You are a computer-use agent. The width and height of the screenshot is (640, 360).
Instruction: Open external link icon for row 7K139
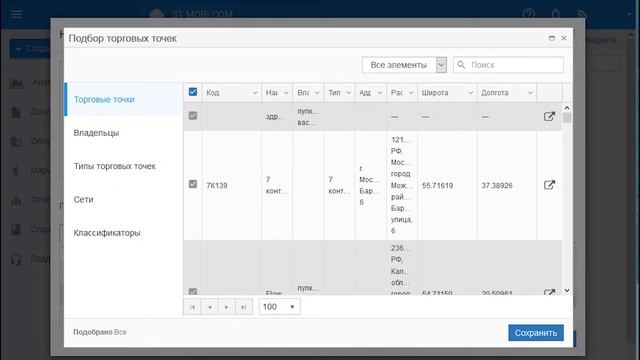click(x=549, y=185)
